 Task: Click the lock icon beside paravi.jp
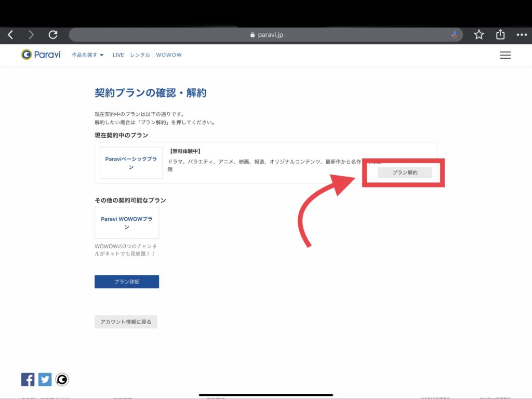point(252,35)
